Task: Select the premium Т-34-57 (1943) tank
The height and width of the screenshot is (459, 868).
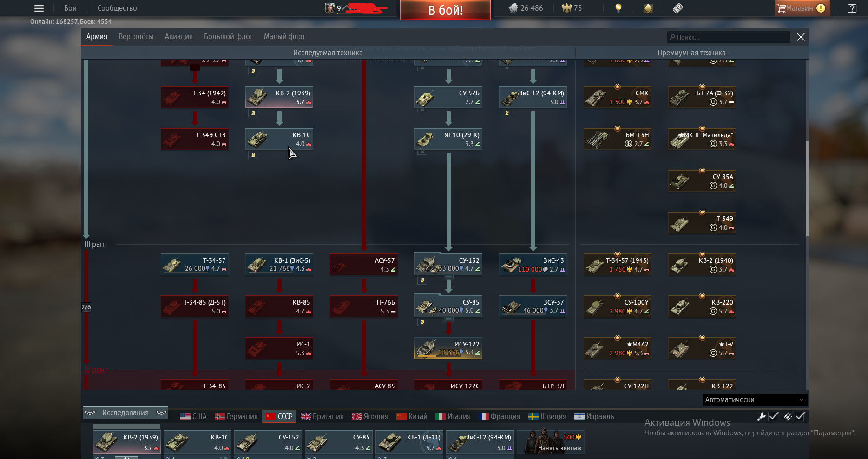Action: (x=618, y=265)
